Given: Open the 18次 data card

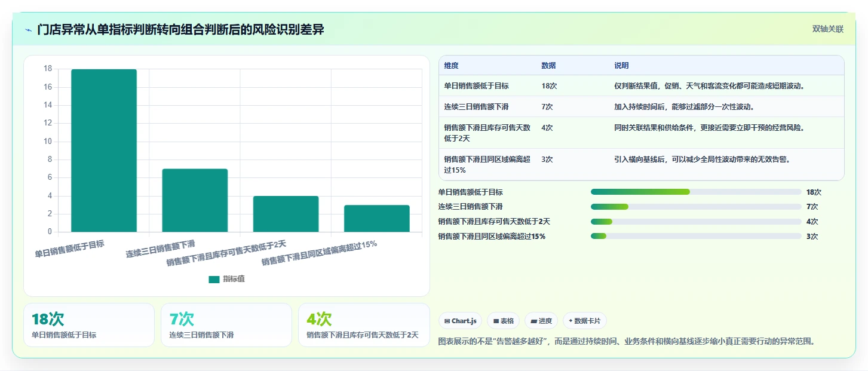Looking at the screenshot, I should click(89, 325).
